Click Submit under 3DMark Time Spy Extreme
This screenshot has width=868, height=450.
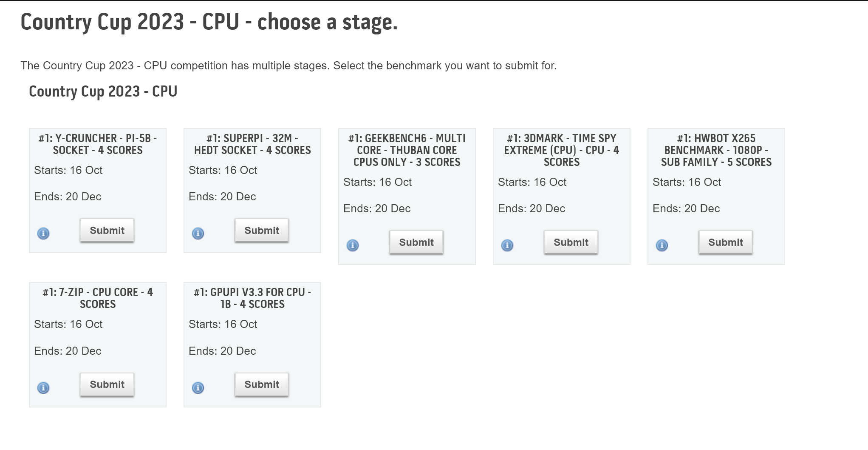pos(571,242)
